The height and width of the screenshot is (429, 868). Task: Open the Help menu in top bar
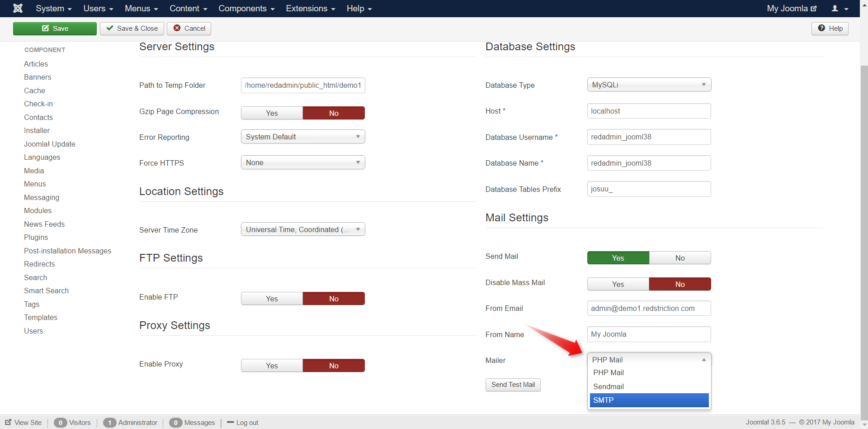tap(359, 9)
